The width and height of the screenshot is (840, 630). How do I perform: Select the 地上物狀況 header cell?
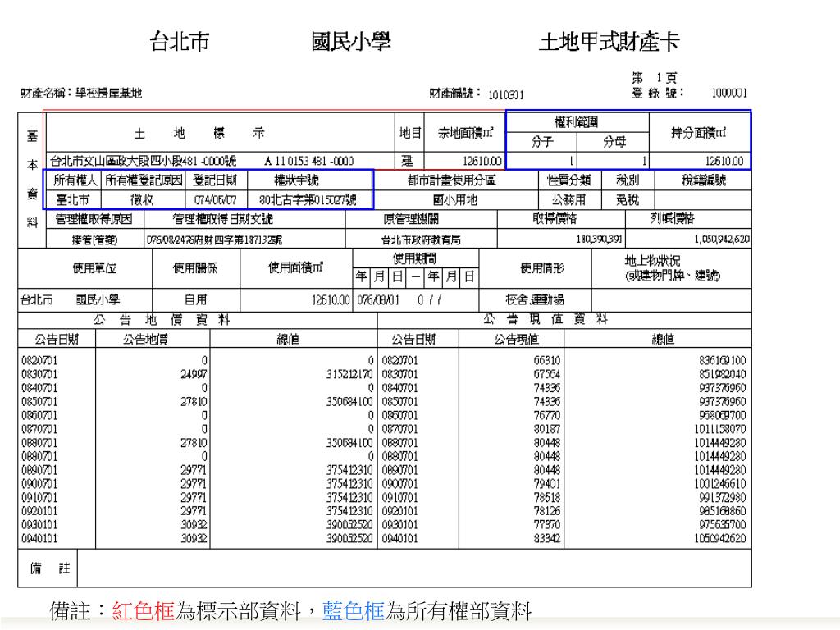click(x=672, y=268)
